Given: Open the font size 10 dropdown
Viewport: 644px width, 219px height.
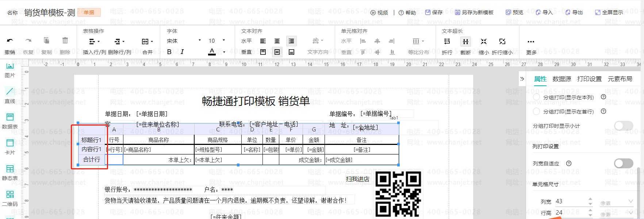Looking at the screenshot, I should point(217,41).
